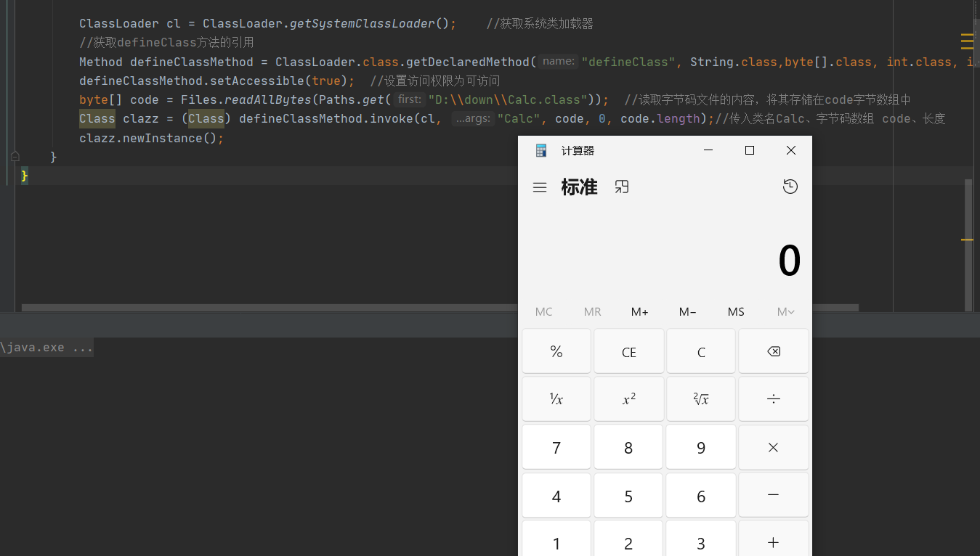This screenshot has width=980, height=556.
Task: Click the highlighted Class keyword before clazz
Action: (97, 118)
